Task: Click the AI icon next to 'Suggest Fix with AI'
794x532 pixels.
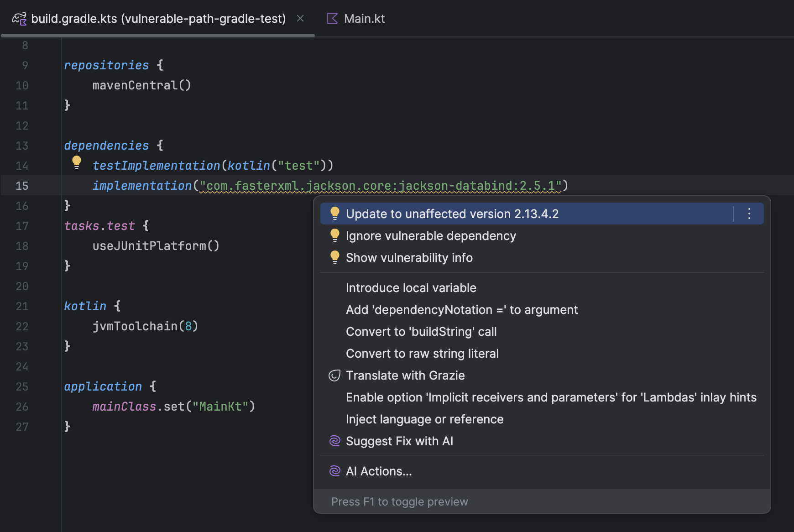Action: 334,441
